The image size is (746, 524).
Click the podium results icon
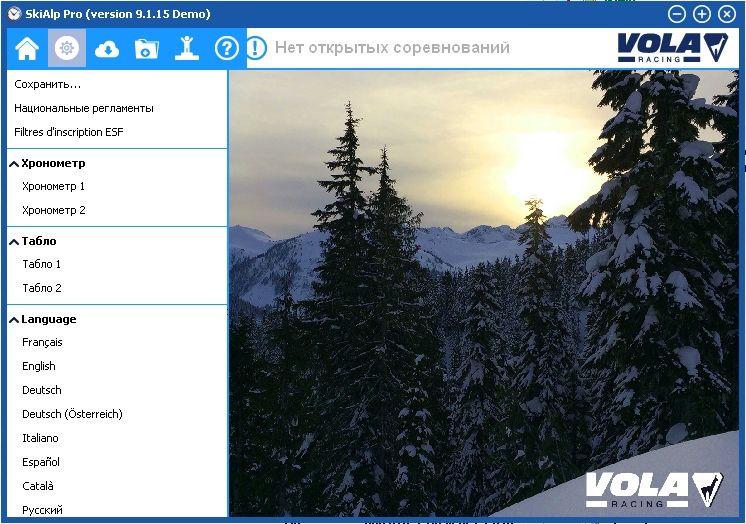tap(186, 48)
